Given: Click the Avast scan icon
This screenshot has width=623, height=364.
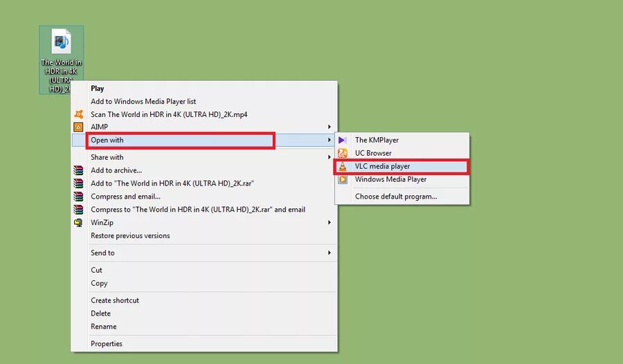Looking at the screenshot, I should tap(79, 114).
